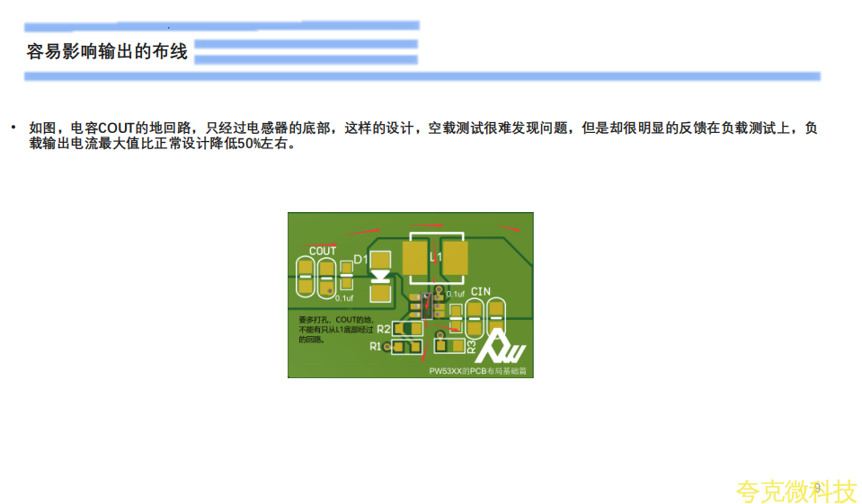Click the D1 diode on the PCB

[381, 275]
